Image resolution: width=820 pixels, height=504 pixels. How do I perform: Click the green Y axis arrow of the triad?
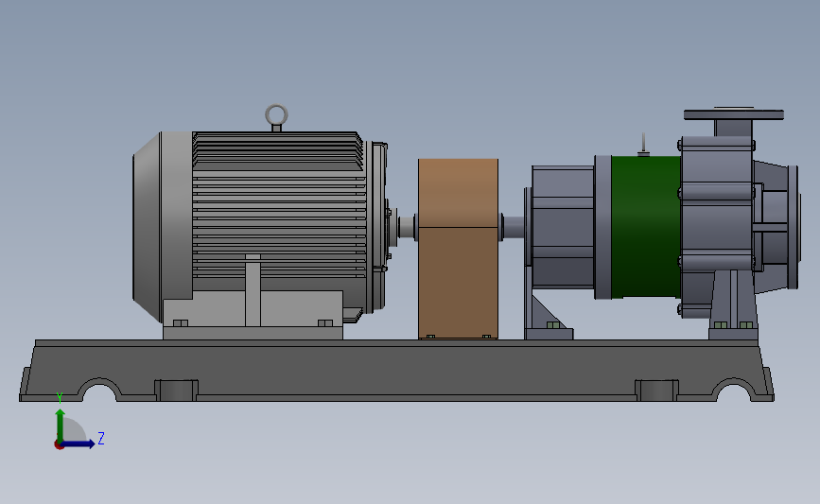click(61, 425)
